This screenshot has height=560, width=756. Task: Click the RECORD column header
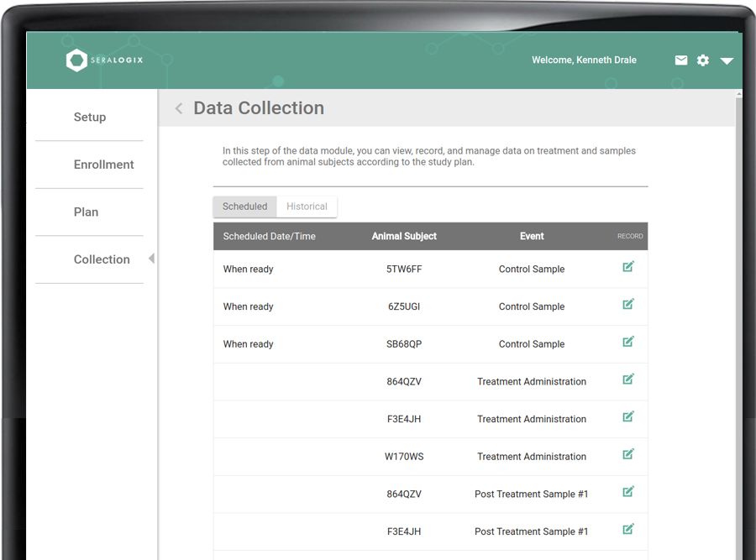[630, 236]
